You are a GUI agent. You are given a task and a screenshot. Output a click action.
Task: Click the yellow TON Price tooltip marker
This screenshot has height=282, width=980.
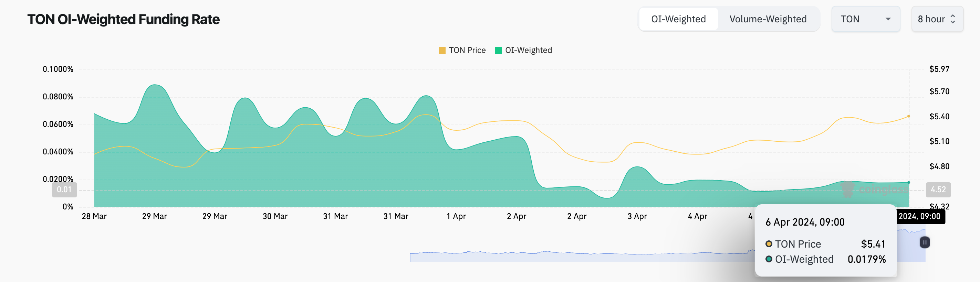coord(769,244)
